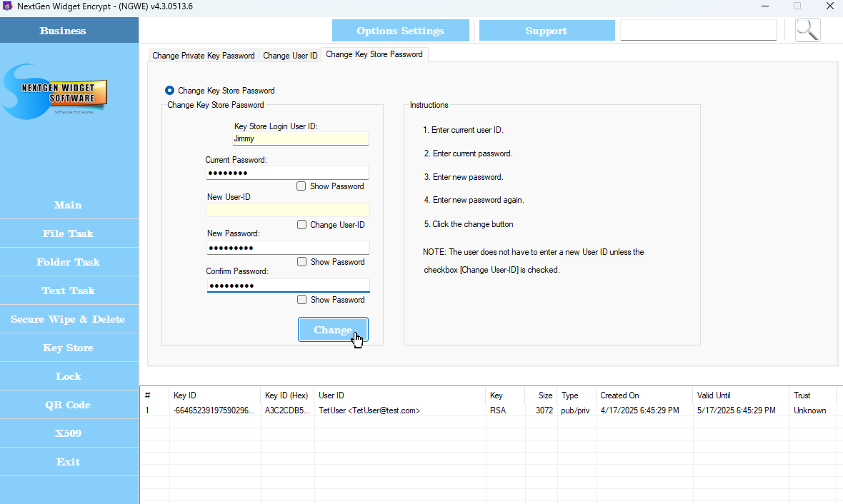This screenshot has width=843, height=504.
Task: Tick Show Password under Current Password
Action: pyautogui.click(x=301, y=186)
